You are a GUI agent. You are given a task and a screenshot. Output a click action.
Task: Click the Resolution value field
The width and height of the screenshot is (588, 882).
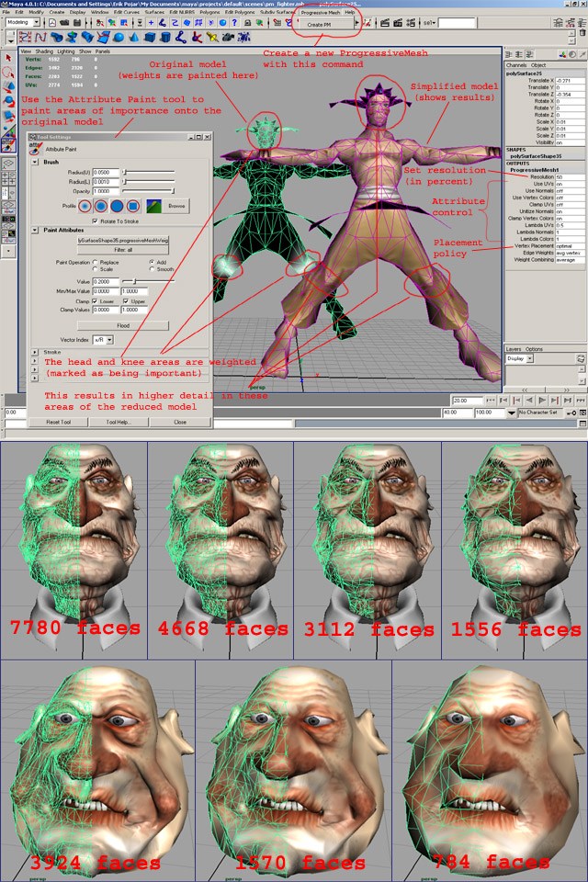point(570,177)
